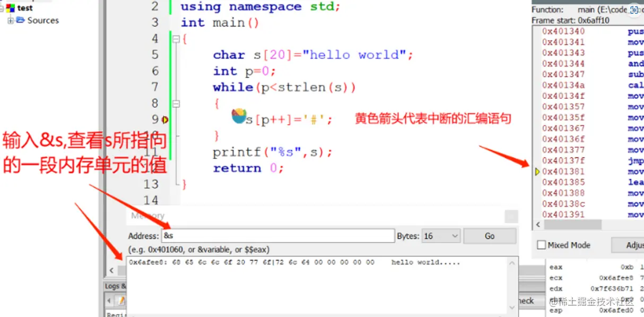Select disassembly address 0x401388

pyautogui.click(x=563, y=193)
